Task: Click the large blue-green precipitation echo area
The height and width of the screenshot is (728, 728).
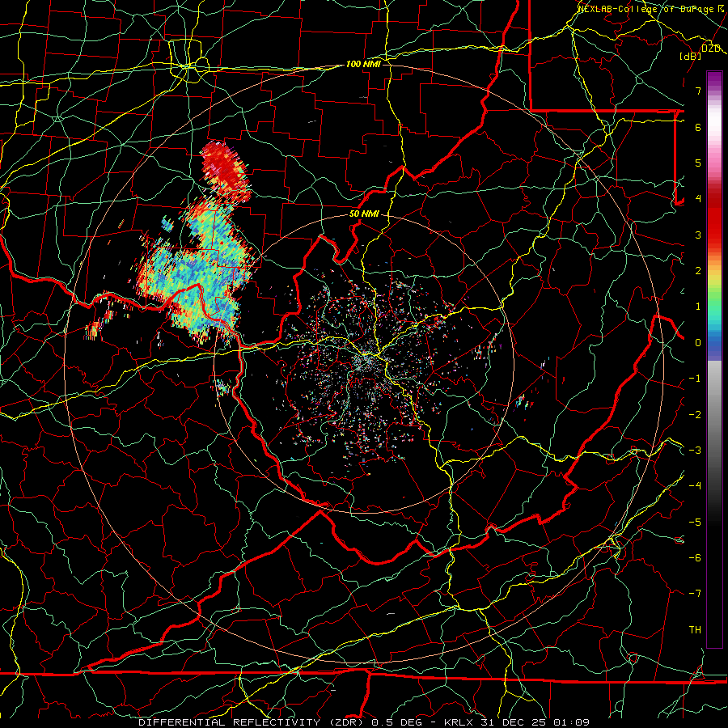Action: (x=197, y=274)
